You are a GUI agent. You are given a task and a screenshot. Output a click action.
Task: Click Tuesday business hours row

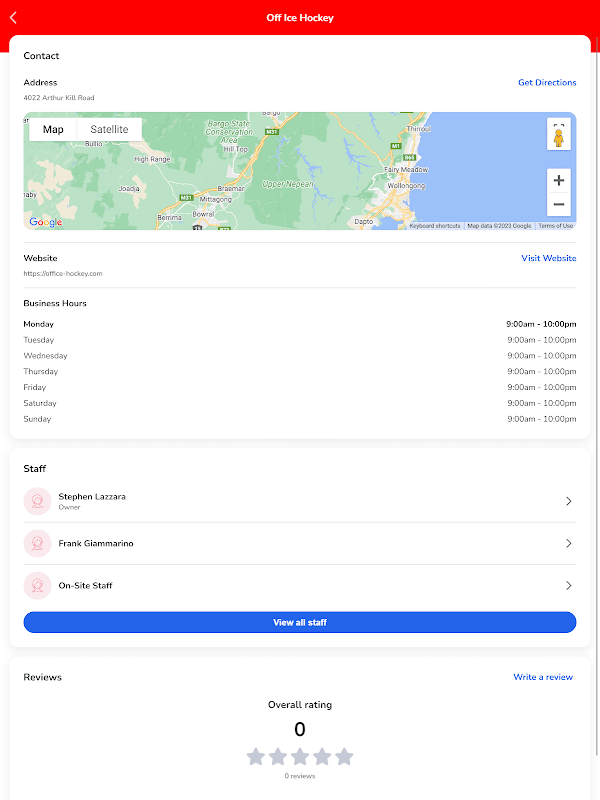pyautogui.click(x=300, y=340)
